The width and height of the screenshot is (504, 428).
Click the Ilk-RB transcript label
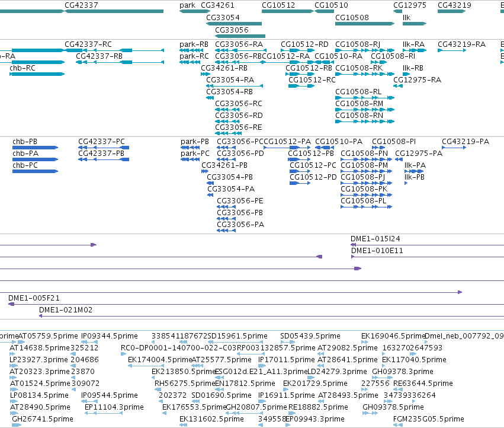[x=413, y=68]
